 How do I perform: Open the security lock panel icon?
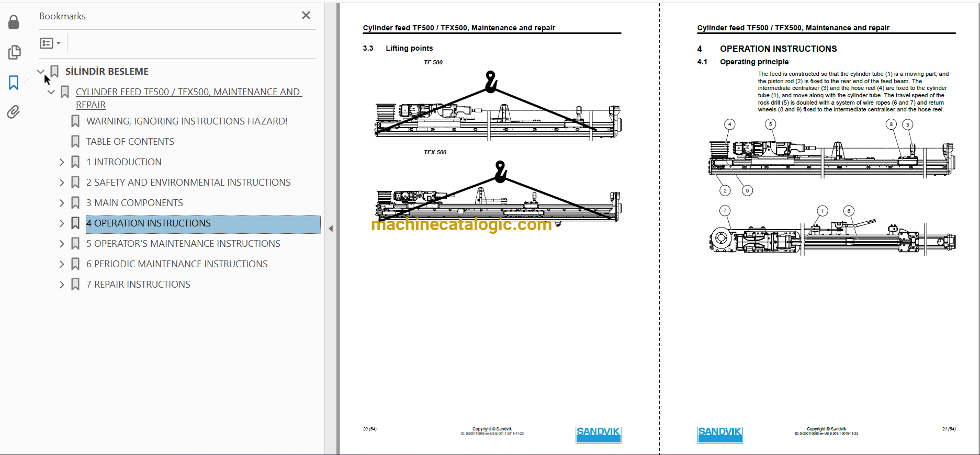[x=14, y=22]
